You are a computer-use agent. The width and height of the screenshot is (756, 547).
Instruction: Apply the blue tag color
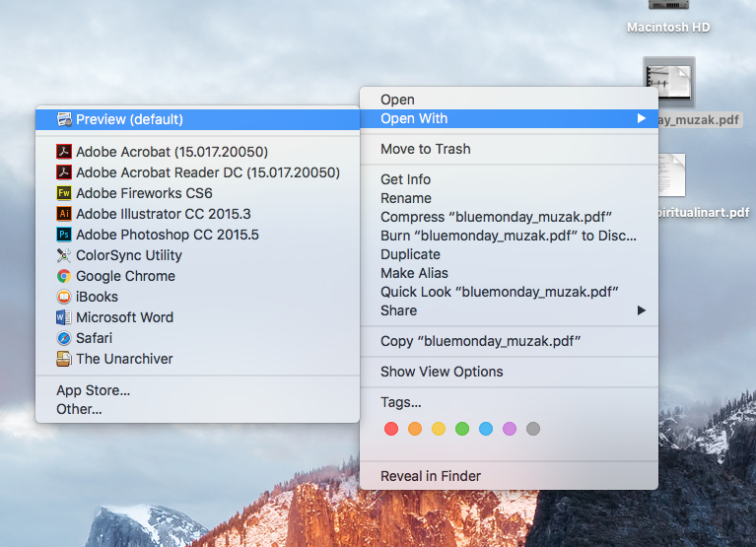[486, 429]
